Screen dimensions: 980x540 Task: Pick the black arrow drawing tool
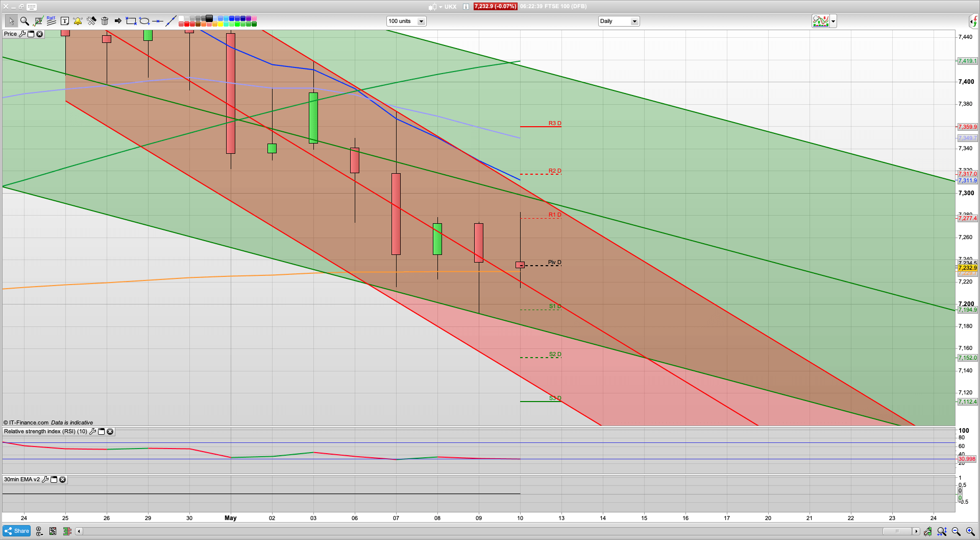pos(118,21)
